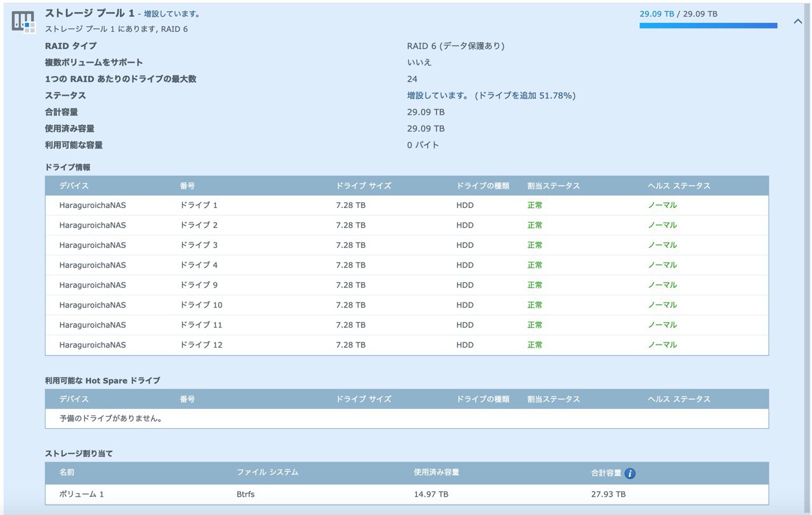Select the ドライブ 1 cell in the drive table
This screenshot has height=515, width=812.
click(199, 205)
